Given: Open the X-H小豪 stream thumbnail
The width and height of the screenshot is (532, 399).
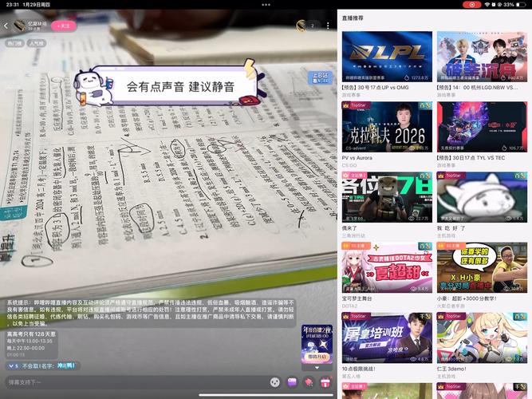Looking at the screenshot, I should pyautogui.click(x=482, y=267).
